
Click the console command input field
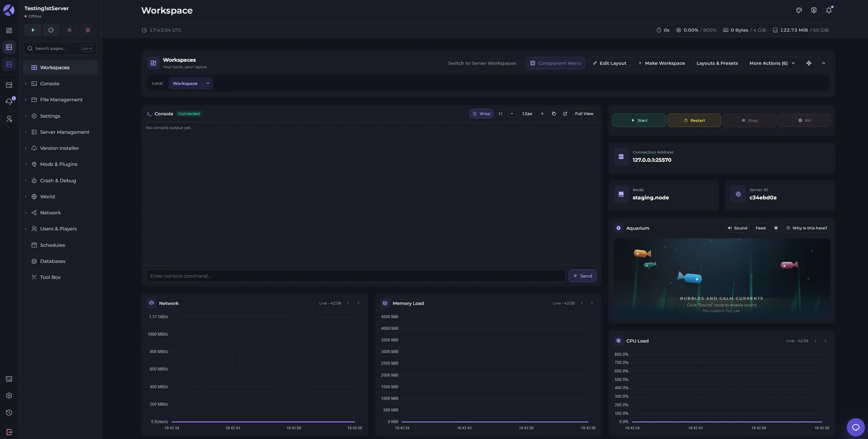[x=356, y=276]
